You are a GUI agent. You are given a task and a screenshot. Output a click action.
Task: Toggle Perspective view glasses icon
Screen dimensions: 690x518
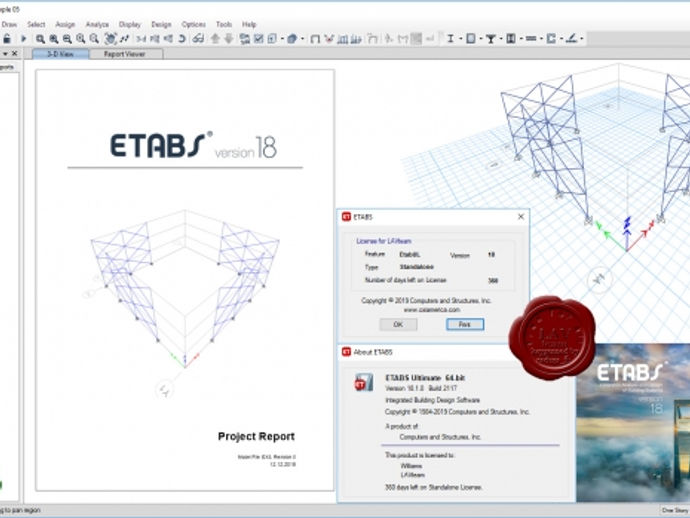click(198, 39)
